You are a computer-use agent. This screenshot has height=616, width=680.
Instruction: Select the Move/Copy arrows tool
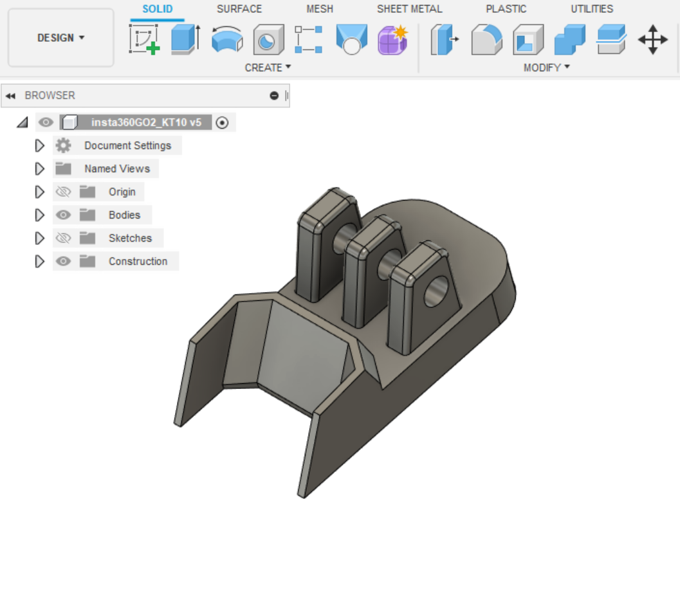click(x=652, y=39)
